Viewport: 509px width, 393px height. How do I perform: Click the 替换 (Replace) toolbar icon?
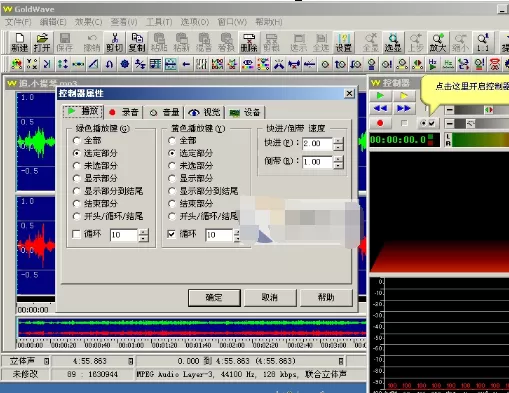click(x=226, y=43)
